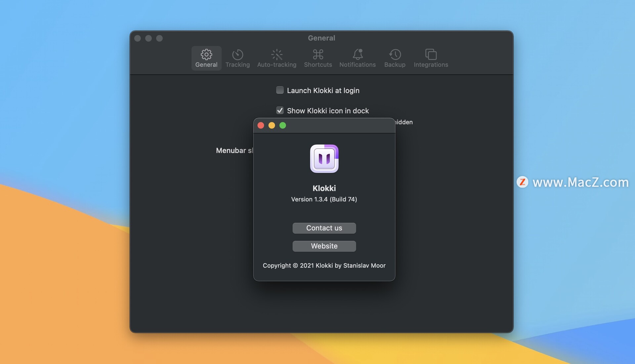
Task: Click the Version 1.3.4 (Build 74) text
Action: pos(324,199)
